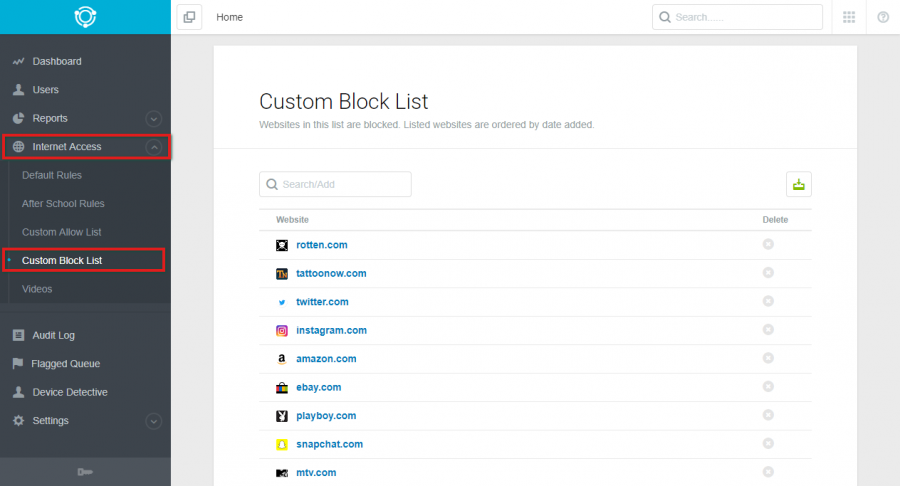Click the Audit Log icon
Image resolution: width=900 pixels, height=486 pixels.
[x=18, y=335]
